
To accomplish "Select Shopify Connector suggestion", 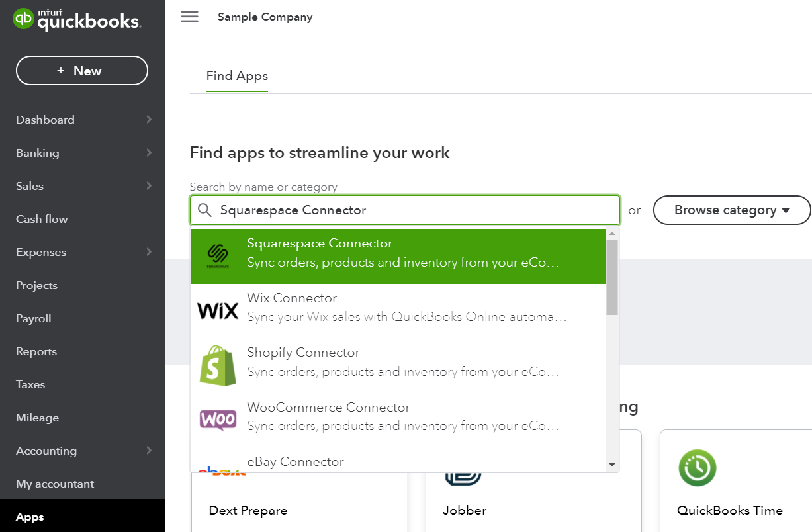I will 398,365.
